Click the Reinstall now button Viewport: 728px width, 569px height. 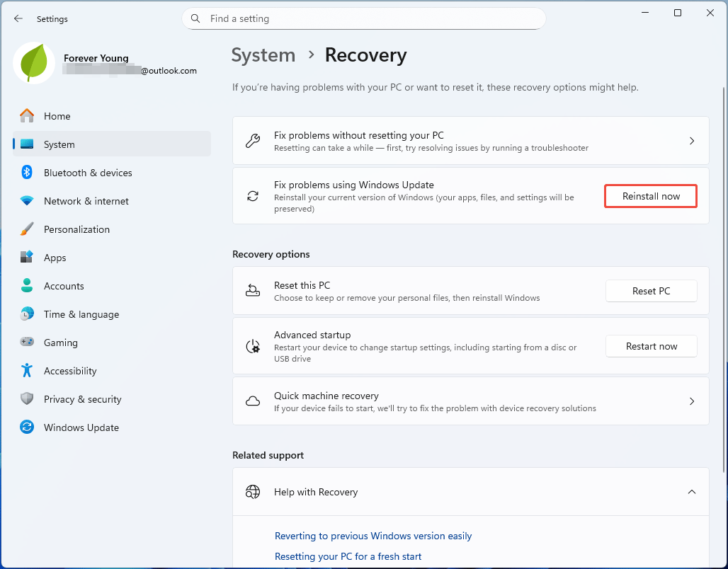[650, 196]
